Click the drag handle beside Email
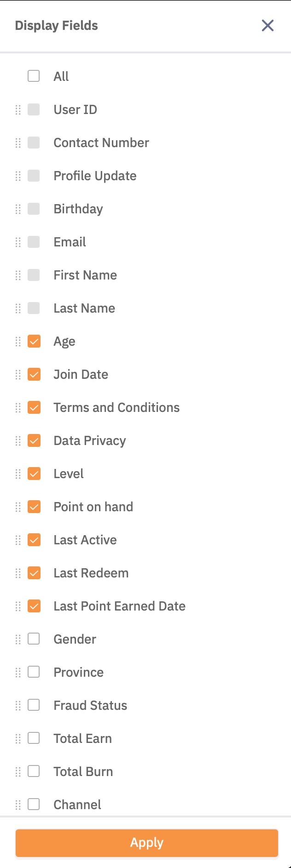The image size is (291, 868). tap(18, 242)
